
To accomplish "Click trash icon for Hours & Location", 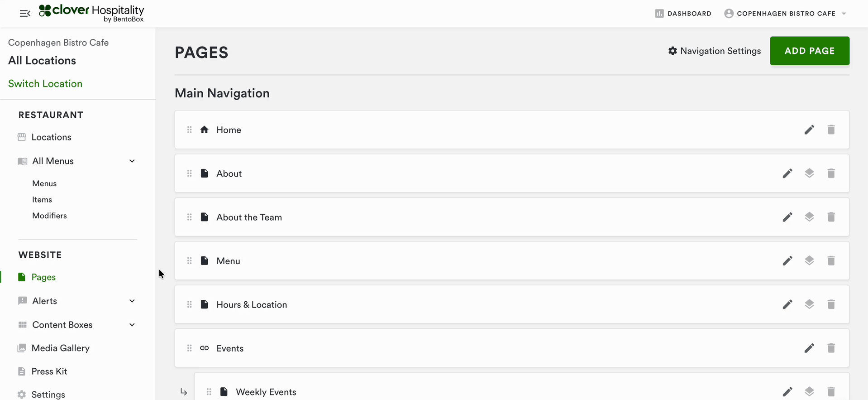I will pos(831,304).
